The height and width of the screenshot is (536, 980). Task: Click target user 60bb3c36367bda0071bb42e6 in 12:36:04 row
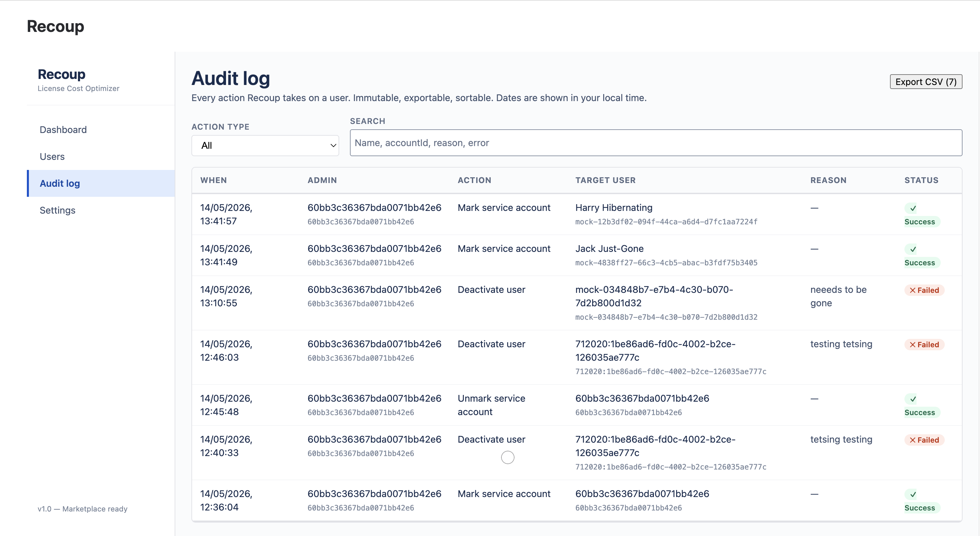[x=642, y=494]
